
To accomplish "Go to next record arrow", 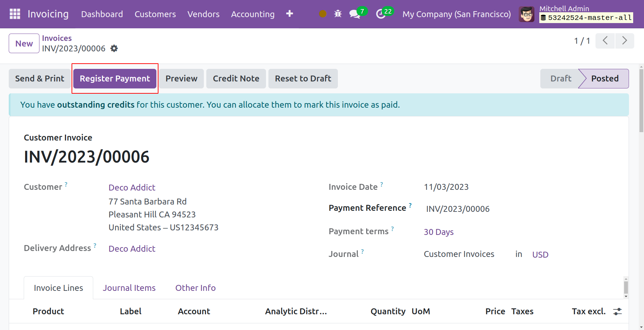I will pos(624,41).
